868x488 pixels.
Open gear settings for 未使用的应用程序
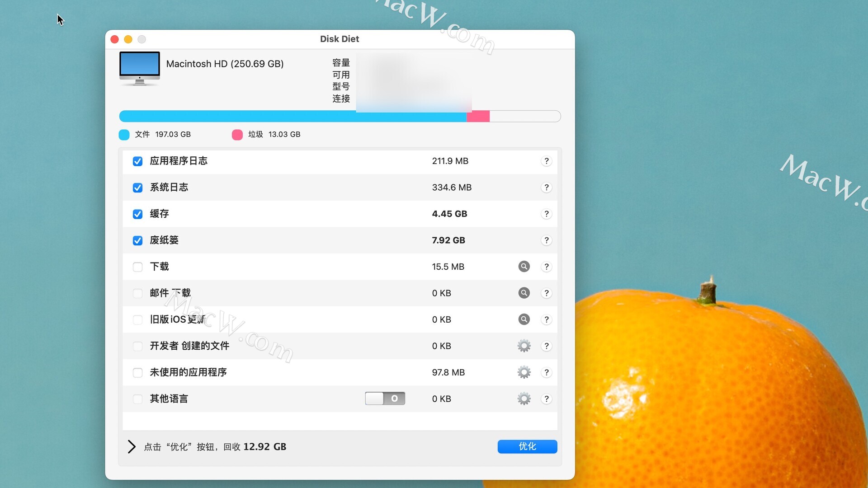[x=524, y=372]
